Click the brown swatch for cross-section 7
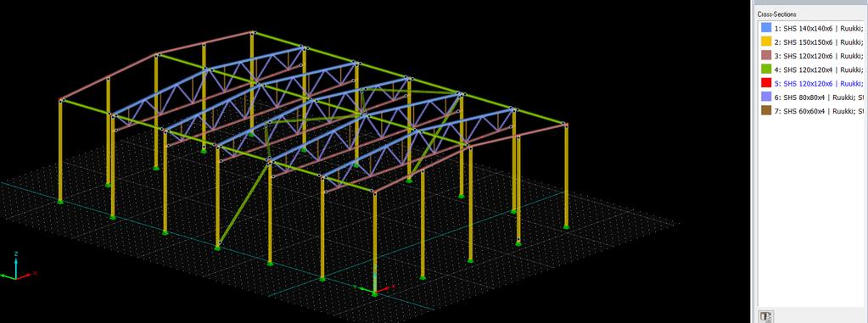This screenshot has width=868, height=323. pyautogui.click(x=766, y=110)
